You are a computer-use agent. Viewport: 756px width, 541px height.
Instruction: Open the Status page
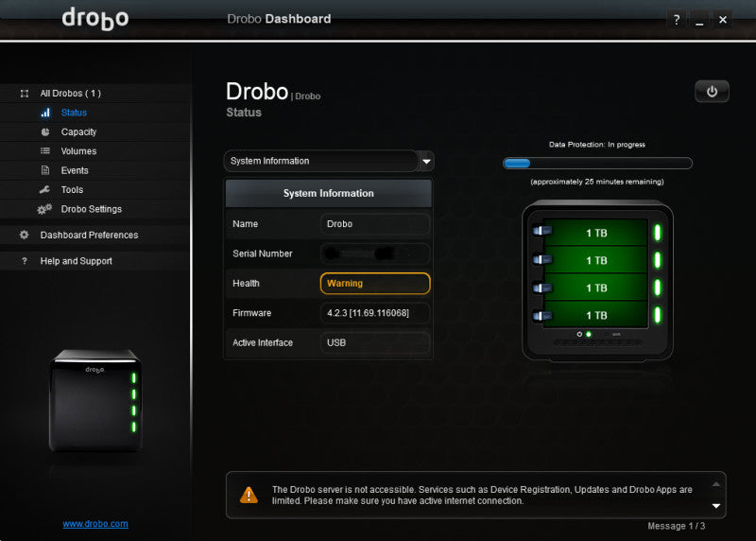tap(74, 113)
